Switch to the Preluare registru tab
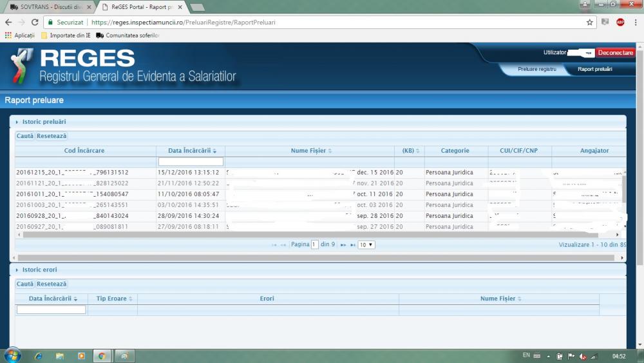This screenshot has height=363, width=644. pos(536,69)
